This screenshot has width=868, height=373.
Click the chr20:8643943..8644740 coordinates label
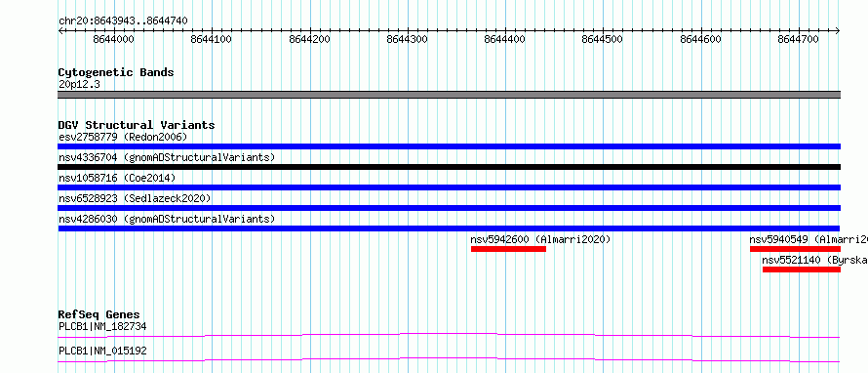click(123, 21)
